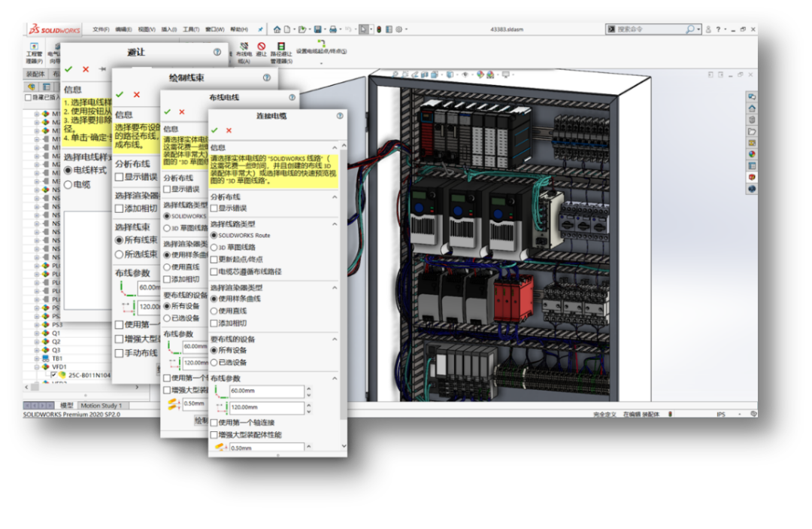Check 电缆芯遵循布线路径 option

[214, 272]
